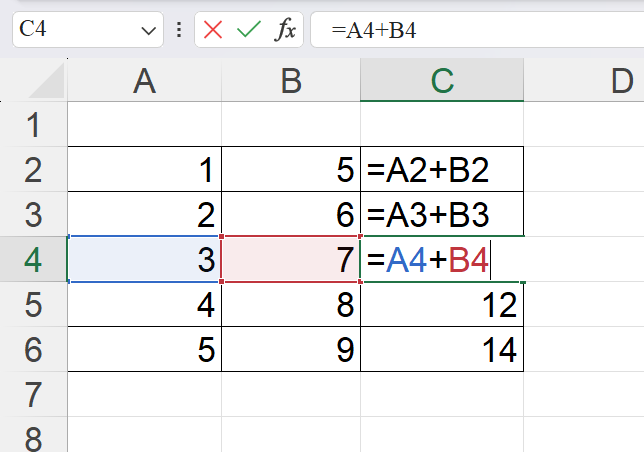The image size is (644, 452).
Task: Click cell C6 showing 14
Action: click(x=442, y=349)
